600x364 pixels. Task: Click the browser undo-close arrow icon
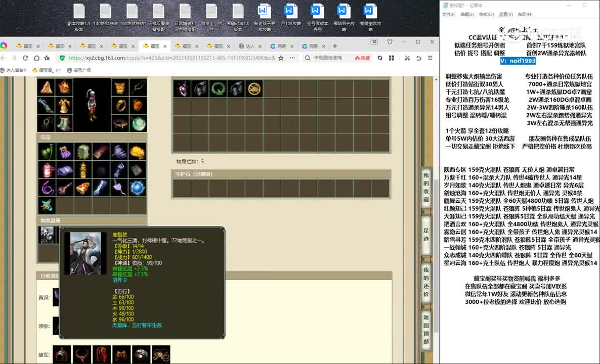click(x=418, y=58)
